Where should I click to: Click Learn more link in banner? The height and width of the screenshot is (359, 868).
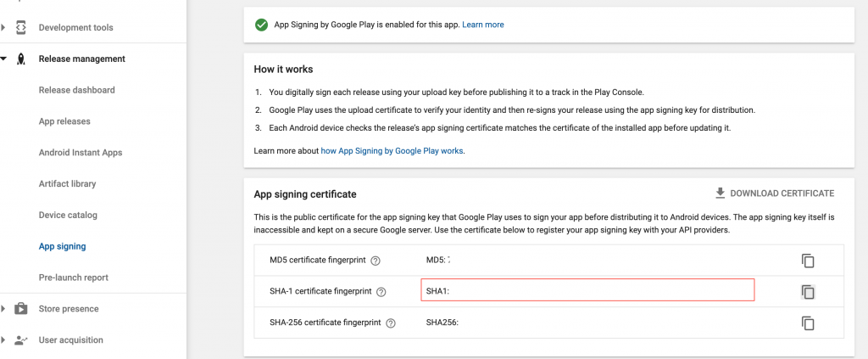(482, 25)
